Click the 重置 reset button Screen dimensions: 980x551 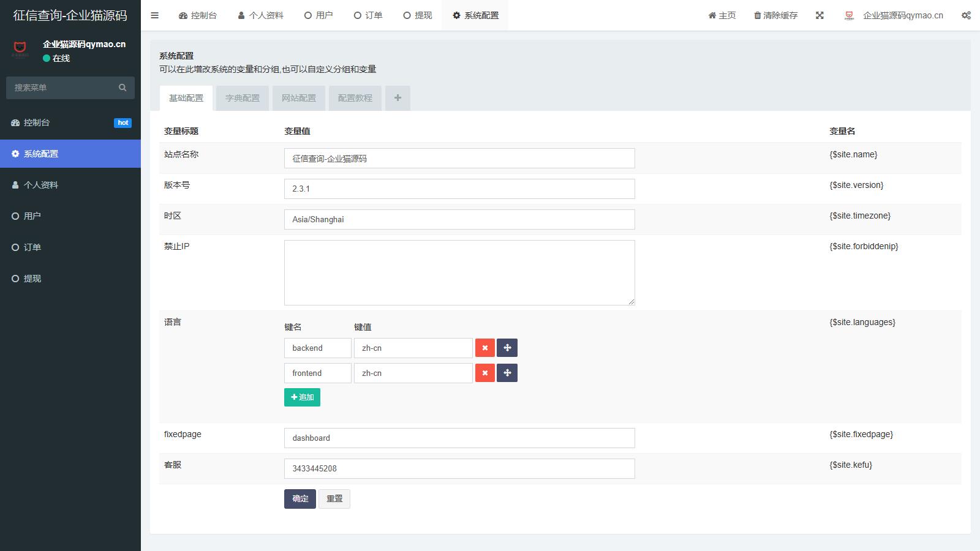[334, 499]
